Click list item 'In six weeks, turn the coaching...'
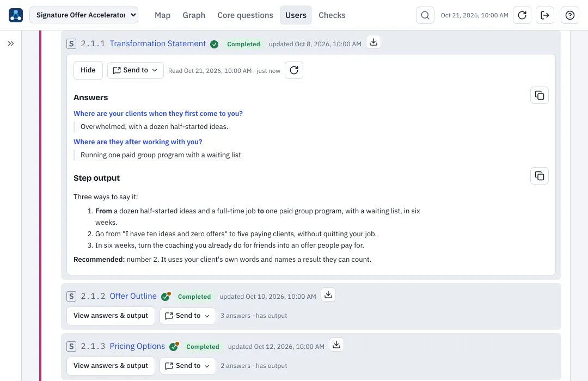Viewport: 588px width, 381px height. coord(230,245)
